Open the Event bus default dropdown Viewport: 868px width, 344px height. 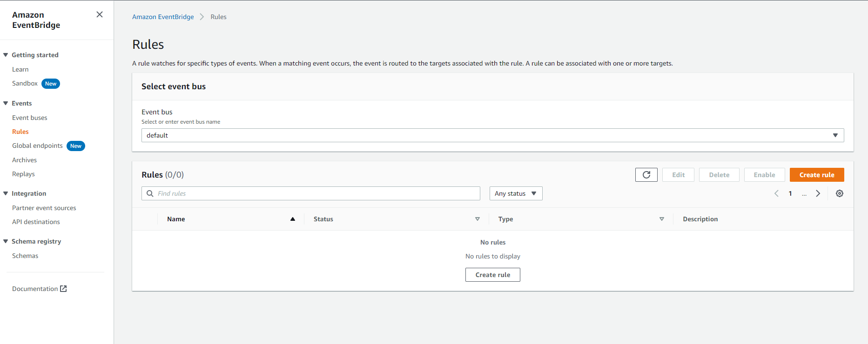[493, 135]
